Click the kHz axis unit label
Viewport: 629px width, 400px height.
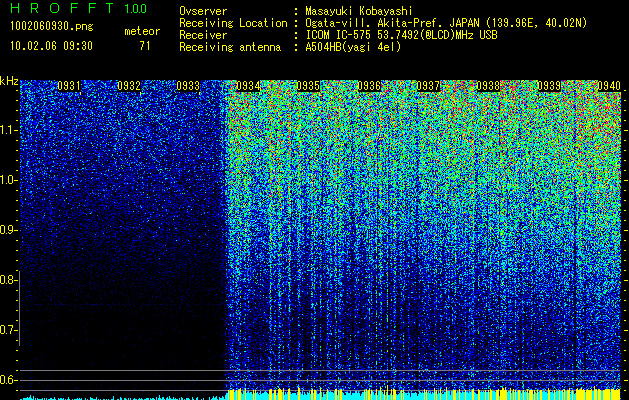coord(9,81)
